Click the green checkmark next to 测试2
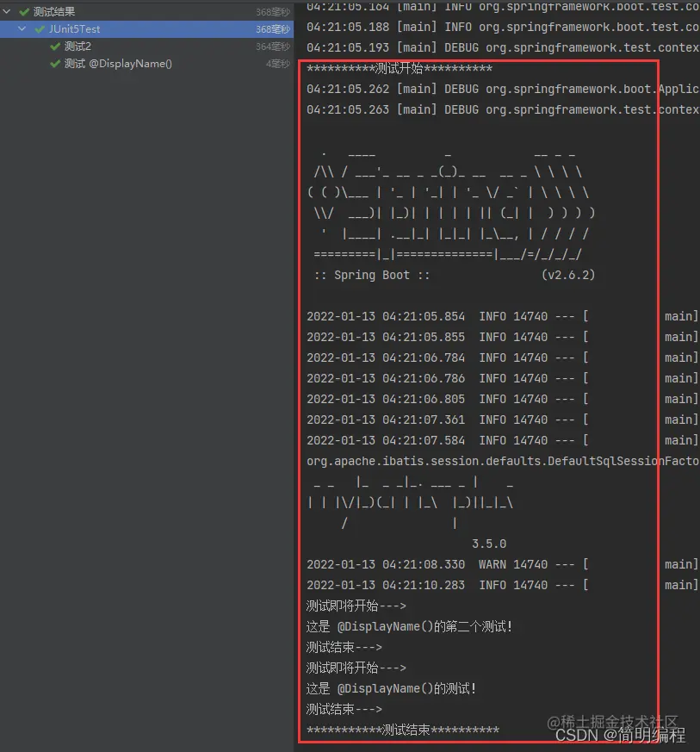The height and width of the screenshot is (752, 700). coord(55,47)
